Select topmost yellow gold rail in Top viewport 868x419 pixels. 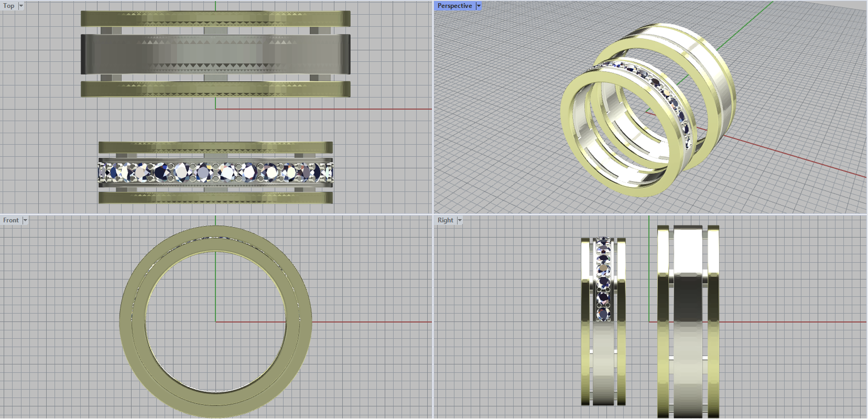tap(215, 18)
